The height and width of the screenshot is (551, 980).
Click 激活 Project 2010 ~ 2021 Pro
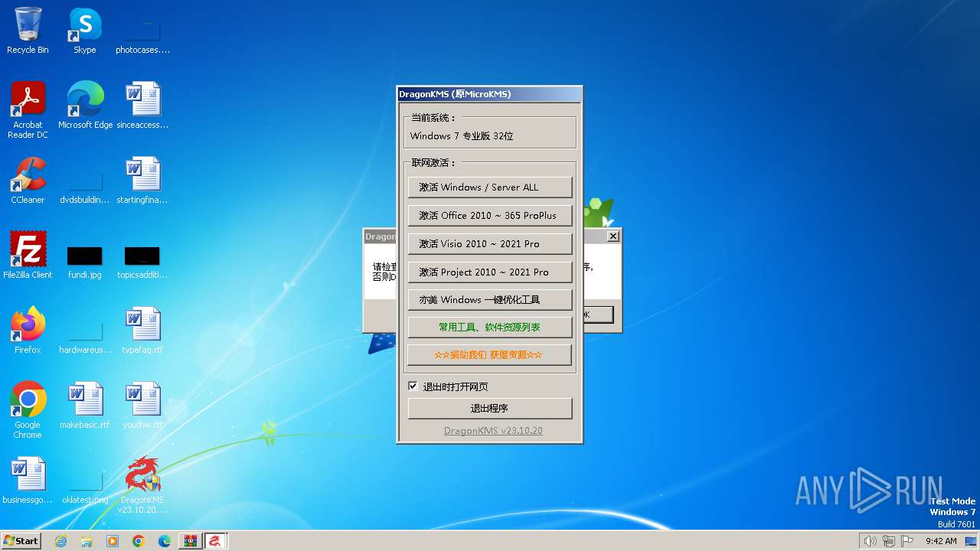click(490, 272)
